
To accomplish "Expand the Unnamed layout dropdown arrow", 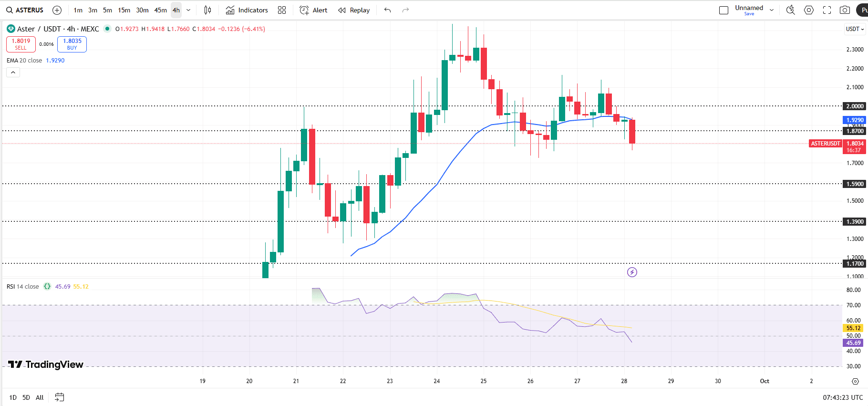I will 772,10.
